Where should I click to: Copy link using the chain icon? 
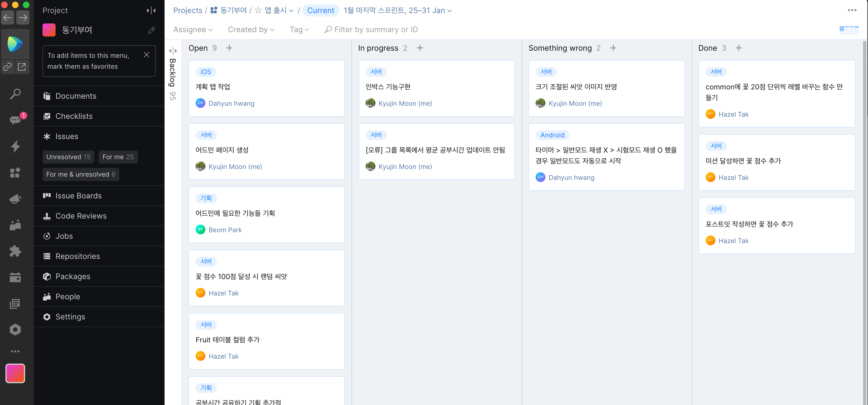click(8, 67)
